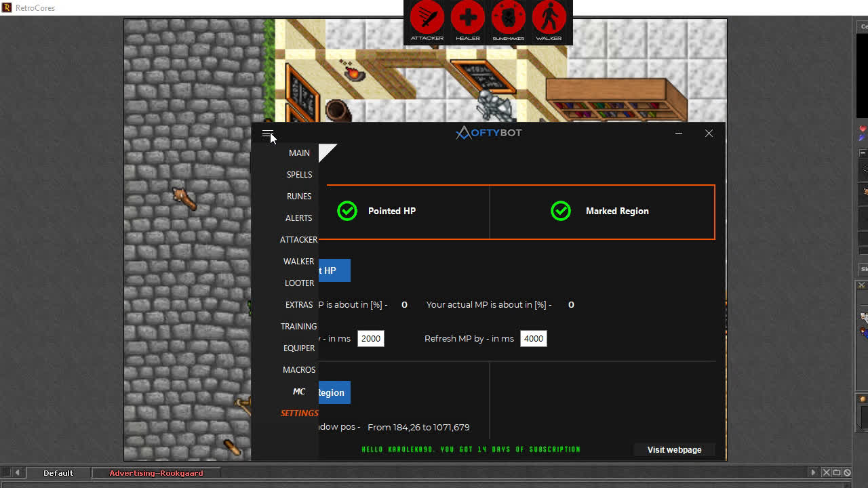
Task: Open the SETTINGS menu item
Action: pos(299,413)
